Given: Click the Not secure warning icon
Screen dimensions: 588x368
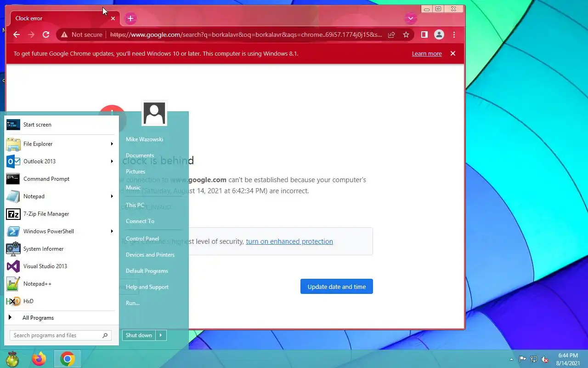Looking at the screenshot, I should coord(64,34).
